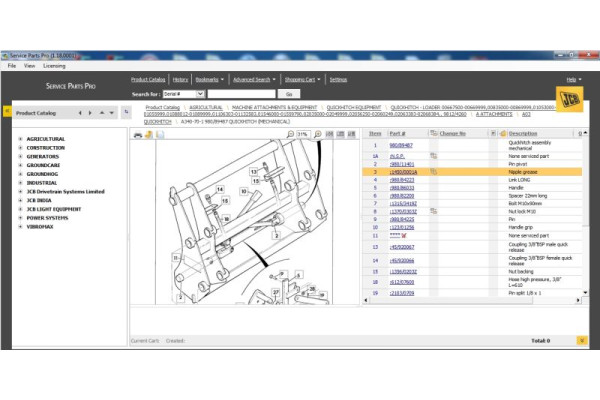Click the print icon above the diagram
This screenshot has width=600, height=400.
137,134
